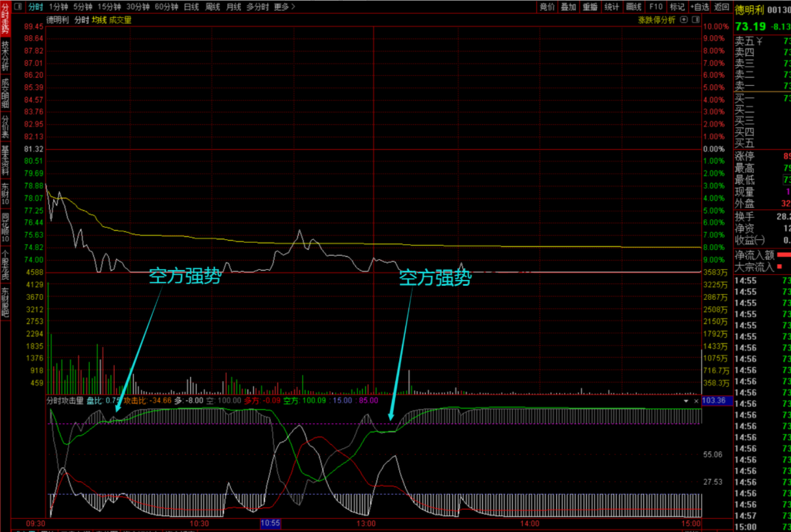Close the 分时攻击量 indicator panel

pyautogui.click(x=697, y=401)
